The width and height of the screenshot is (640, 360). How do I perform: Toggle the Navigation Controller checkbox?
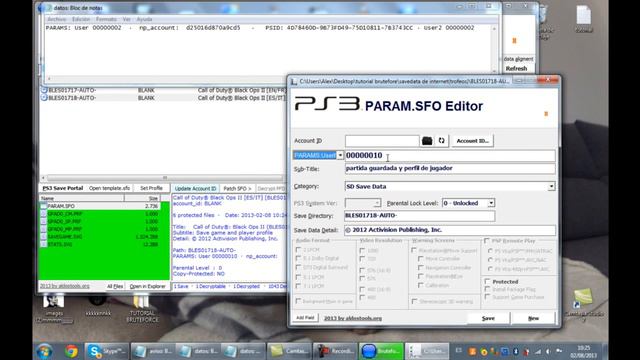(420, 268)
